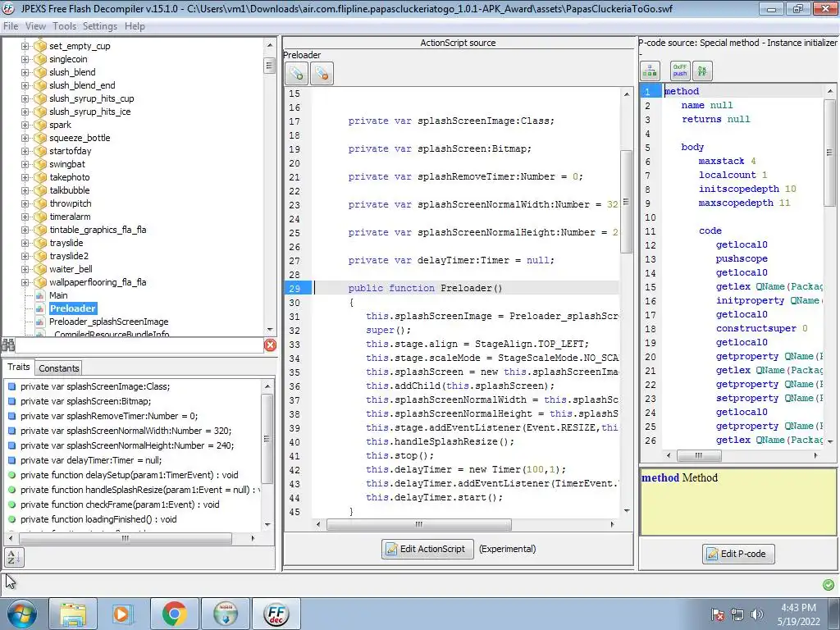Viewport: 840px width, 630px height.
Task: Open the File menu
Action: [x=11, y=26]
